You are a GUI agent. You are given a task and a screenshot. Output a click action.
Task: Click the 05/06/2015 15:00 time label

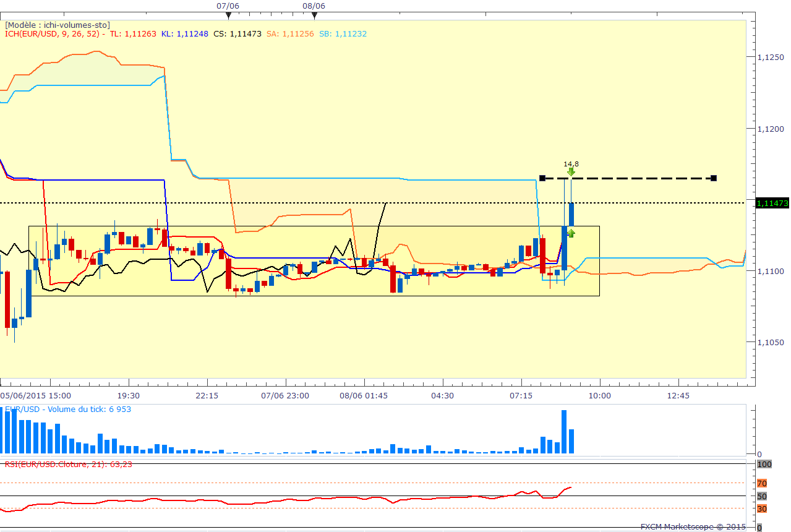coord(36,395)
